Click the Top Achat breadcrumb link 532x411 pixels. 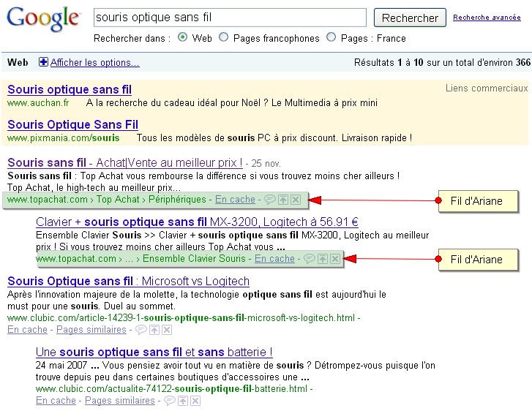[118, 200]
